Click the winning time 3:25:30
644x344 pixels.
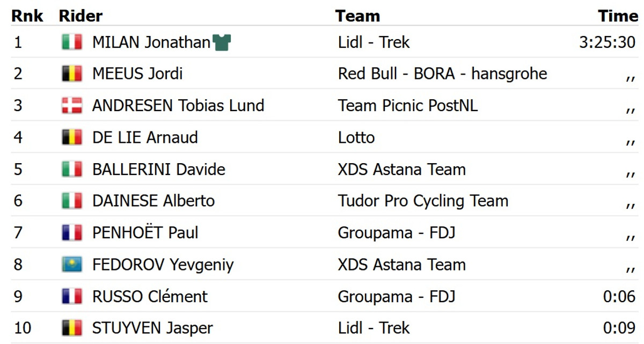607,42
